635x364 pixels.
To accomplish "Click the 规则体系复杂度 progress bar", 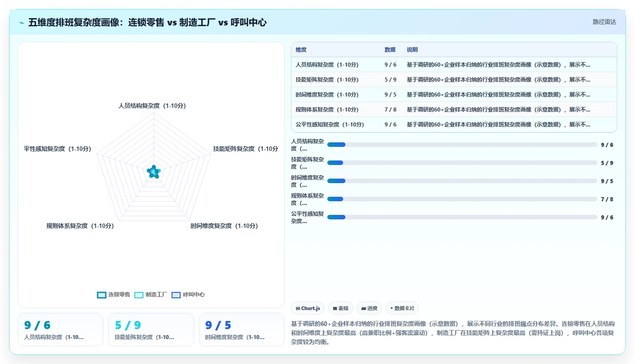I will tap(462, 199).
